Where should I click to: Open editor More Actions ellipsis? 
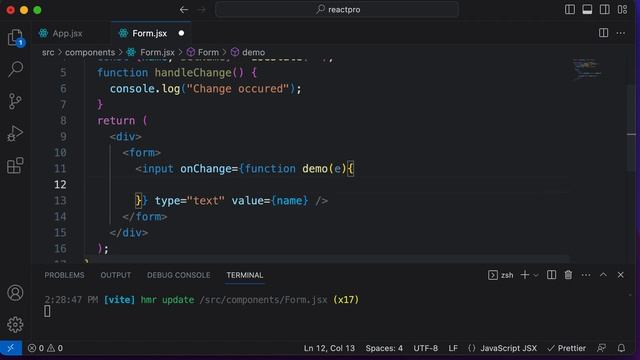[x=620, y=33]
